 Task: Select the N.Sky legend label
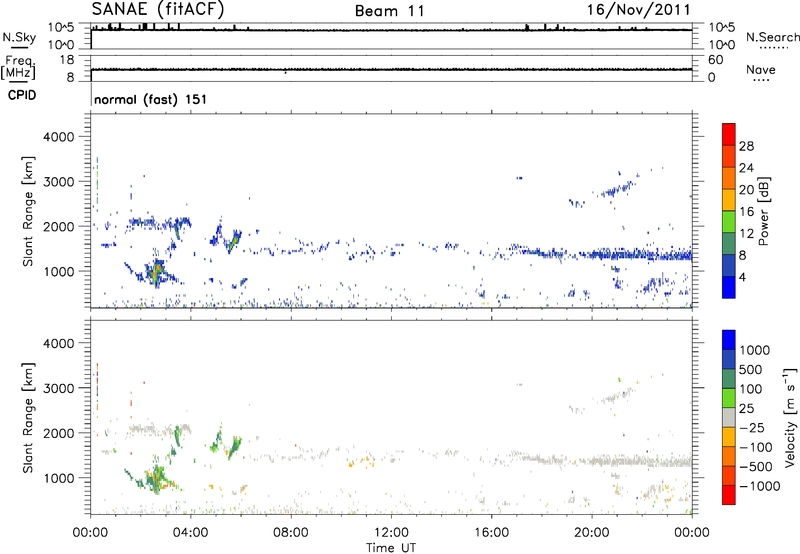[x=19, y=37]
